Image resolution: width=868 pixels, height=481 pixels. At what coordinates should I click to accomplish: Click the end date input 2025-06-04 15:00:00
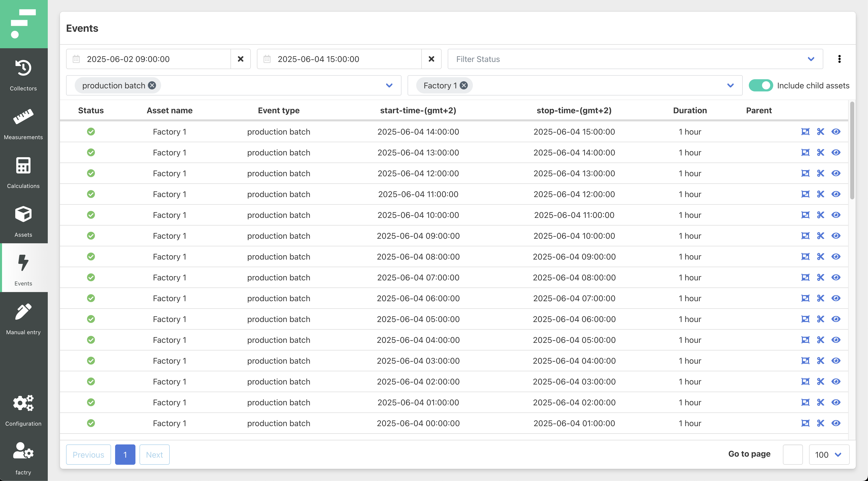(339, 59)
